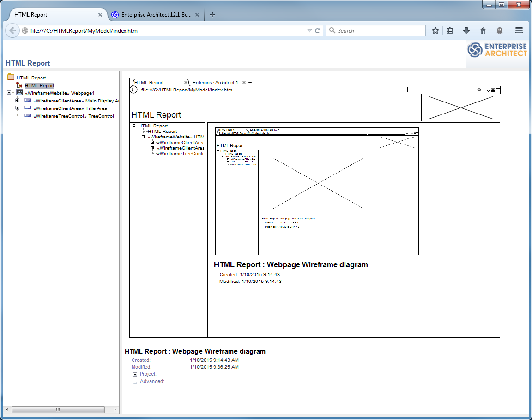Click the Enterprise Architect logo
This screenshot has height=420, width=532.
coord(497,50)
